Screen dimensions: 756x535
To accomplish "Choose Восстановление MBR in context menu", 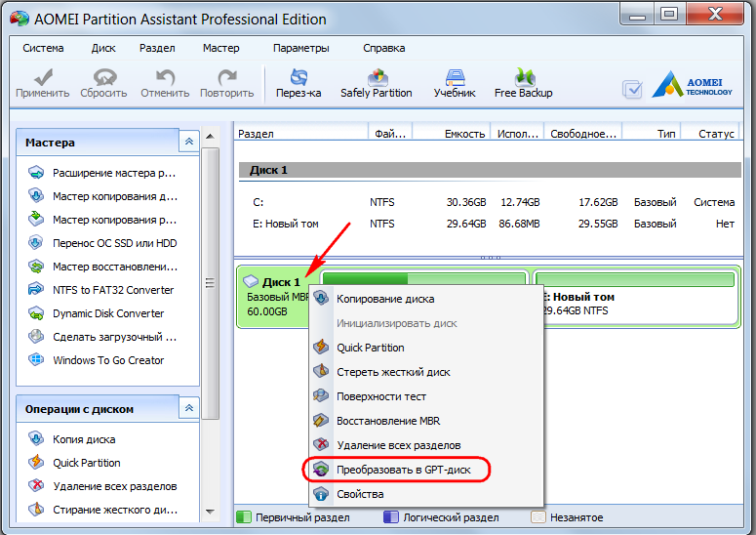I will (x=426, y=421).
